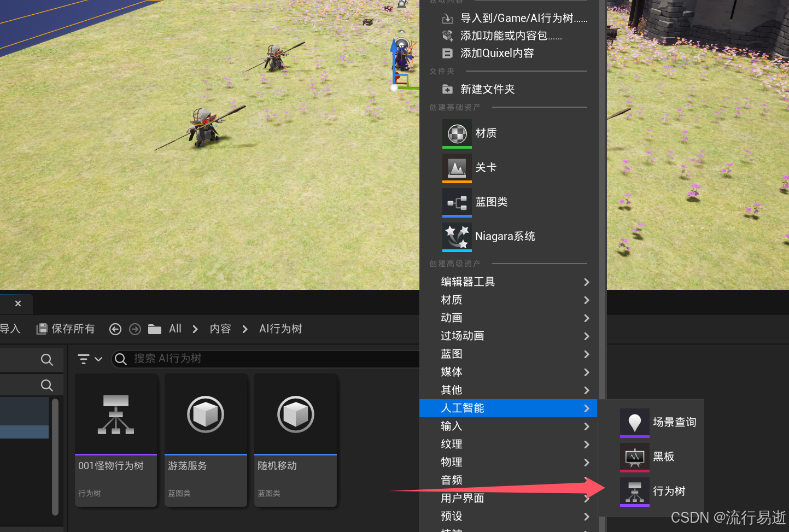Select the highlighted row in left tree
Screen dimensions: 789x532
click(x=25, y=432)
